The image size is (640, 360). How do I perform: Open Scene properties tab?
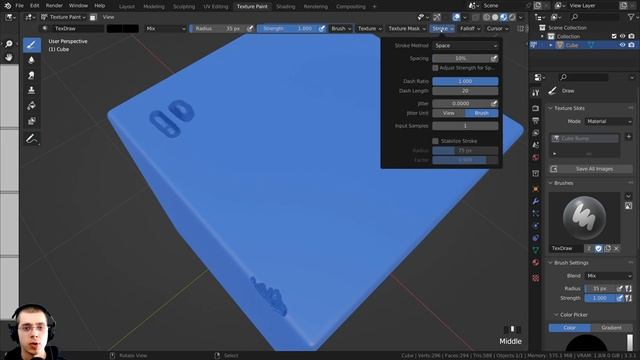[x=536, y=145]
